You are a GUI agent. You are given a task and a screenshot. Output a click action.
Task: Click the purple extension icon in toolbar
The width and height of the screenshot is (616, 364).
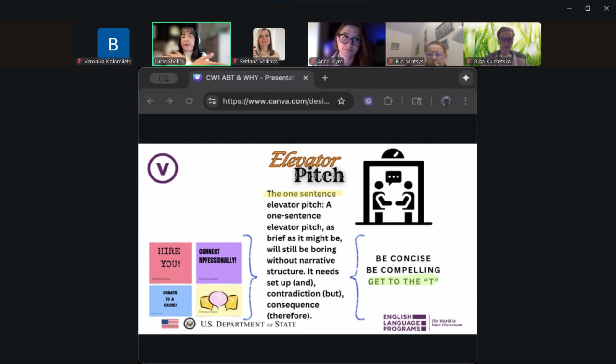click(x=368, y=101)
